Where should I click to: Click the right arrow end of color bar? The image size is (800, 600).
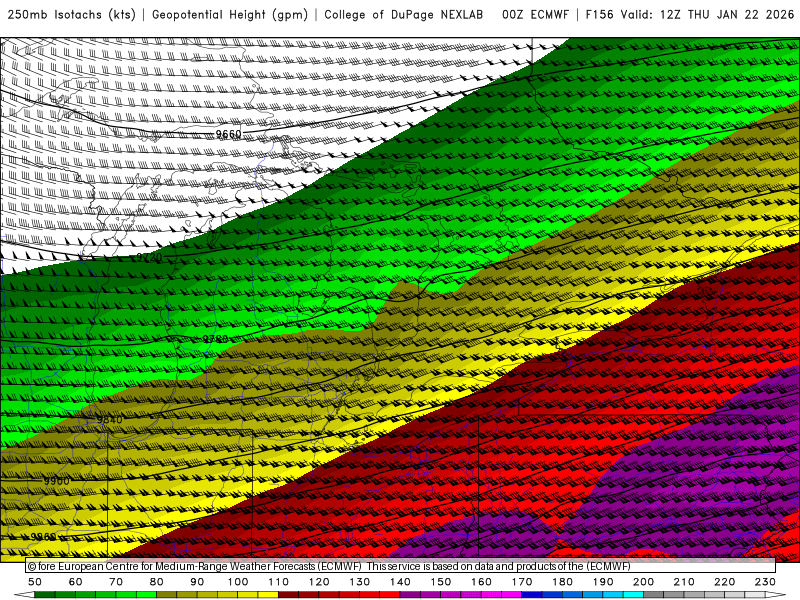(x=776, y=595)
